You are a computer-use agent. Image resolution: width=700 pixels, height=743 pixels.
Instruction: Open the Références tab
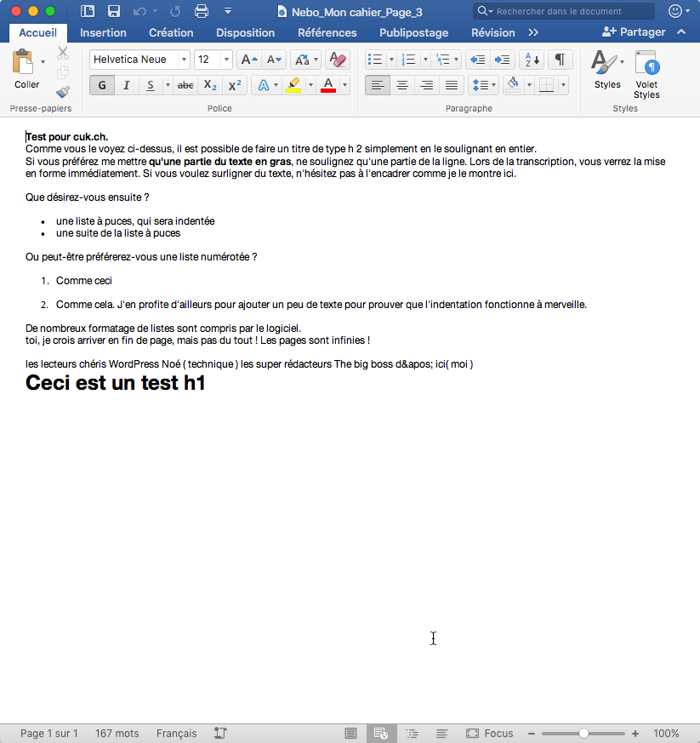point(327,32)
